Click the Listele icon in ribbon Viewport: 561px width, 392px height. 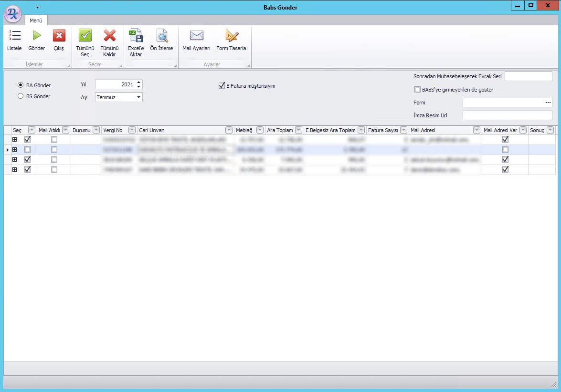click(14, 35)
